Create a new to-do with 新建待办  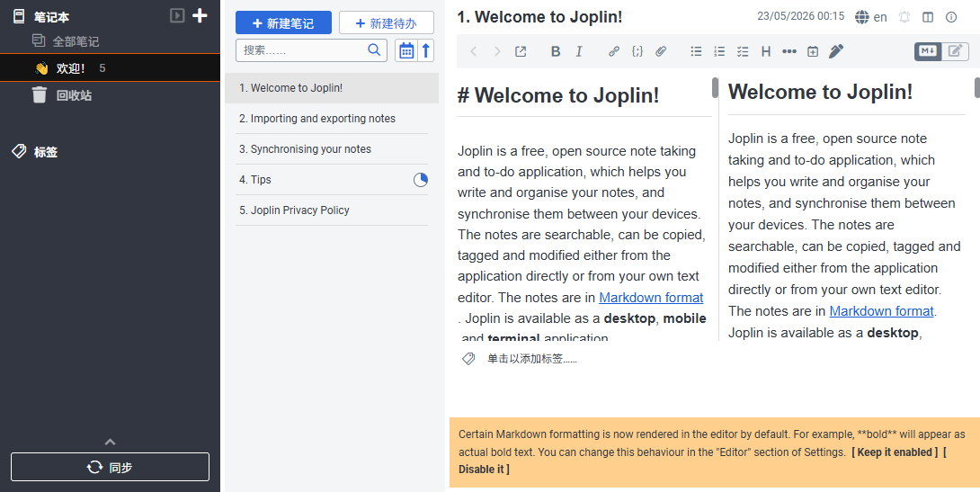pos(387,23)
